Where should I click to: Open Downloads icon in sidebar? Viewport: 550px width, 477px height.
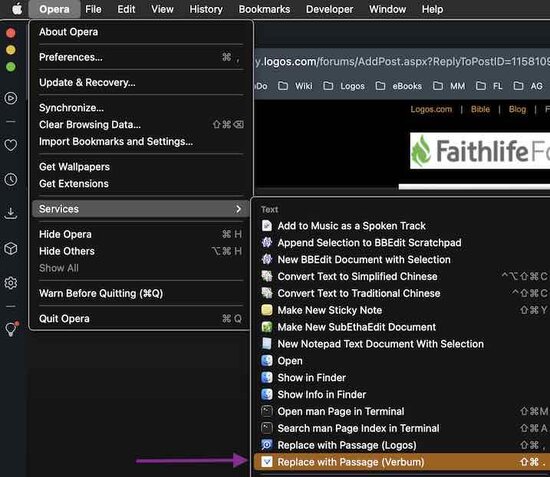pyautogui.click(x=11, y=213)
